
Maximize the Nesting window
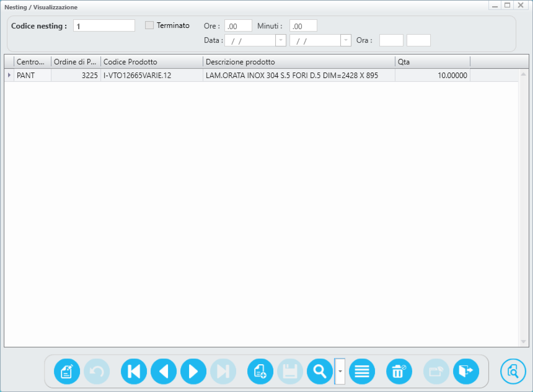[x=507, y=6]
